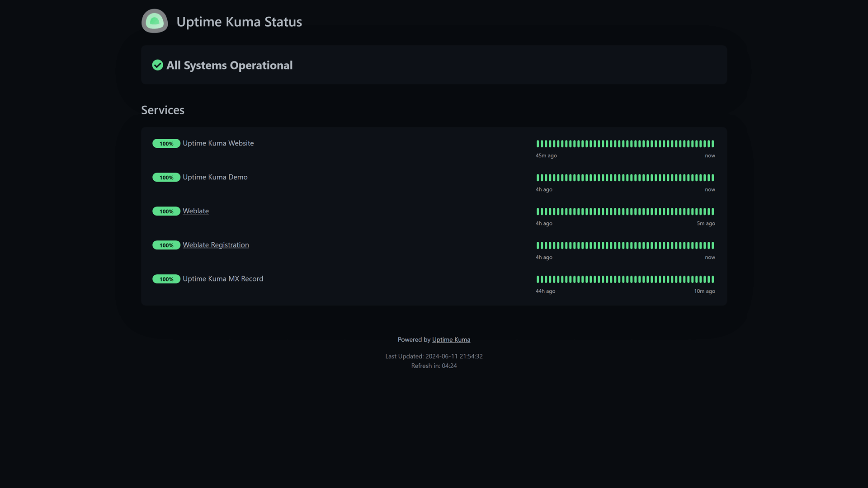Image resolution: width=868 pixels, height=488 pixels.
Task: Click the 100% badge for Weblate Registration
Action: [x=166, y=245]
